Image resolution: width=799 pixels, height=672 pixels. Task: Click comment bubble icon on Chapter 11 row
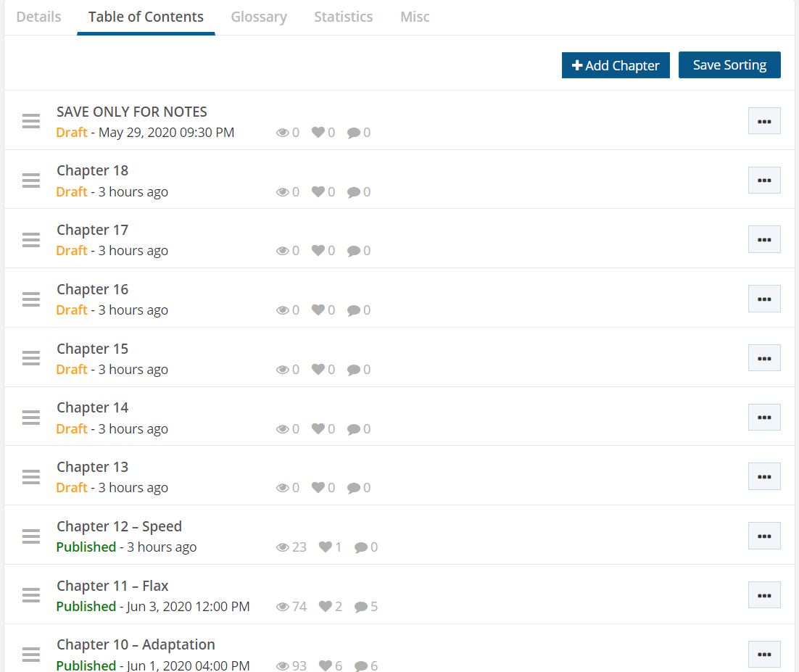click(x=361, y=607)
